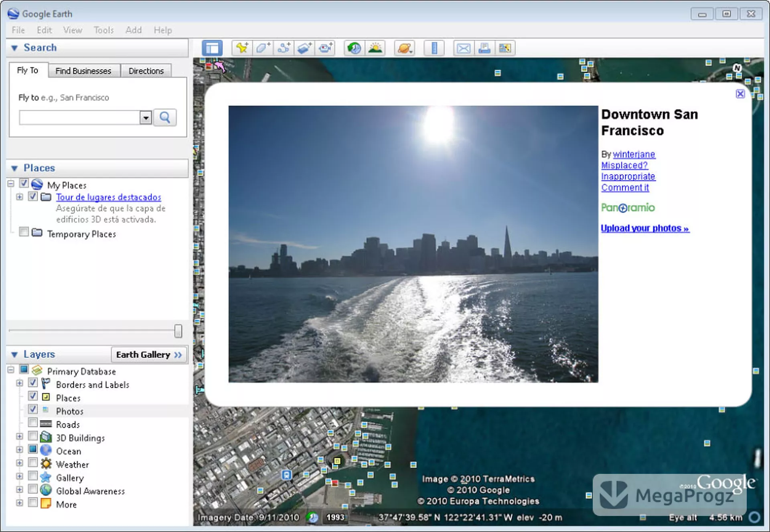Click the Panoramio logo

628,208
